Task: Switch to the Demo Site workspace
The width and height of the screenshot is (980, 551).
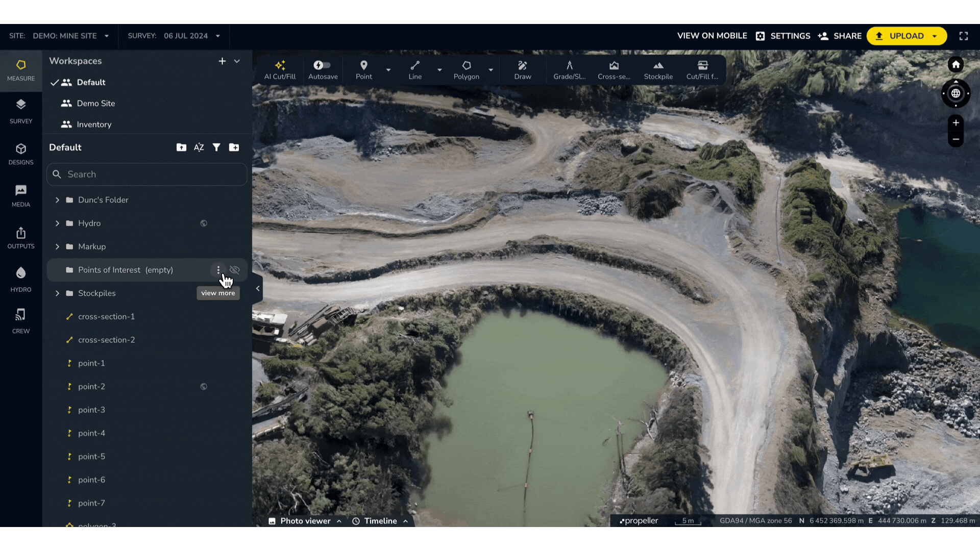Action: coord(96,104)
